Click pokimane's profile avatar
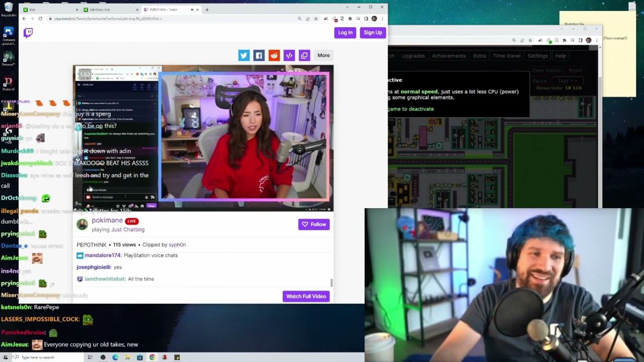Screen dimensions: 644x362 [x=82, y=224]
